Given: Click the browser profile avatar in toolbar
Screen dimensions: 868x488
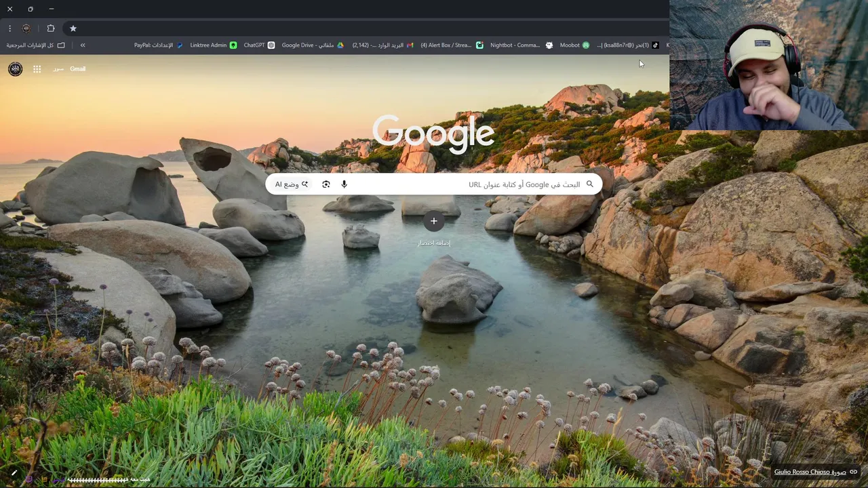Looking at the screenshot, I should coord(26,28).
